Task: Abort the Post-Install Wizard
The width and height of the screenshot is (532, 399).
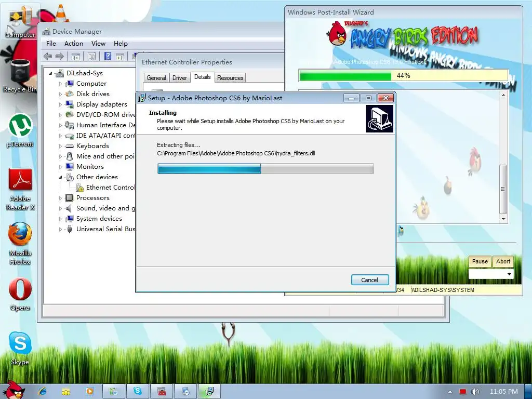Action: [503, 261]
